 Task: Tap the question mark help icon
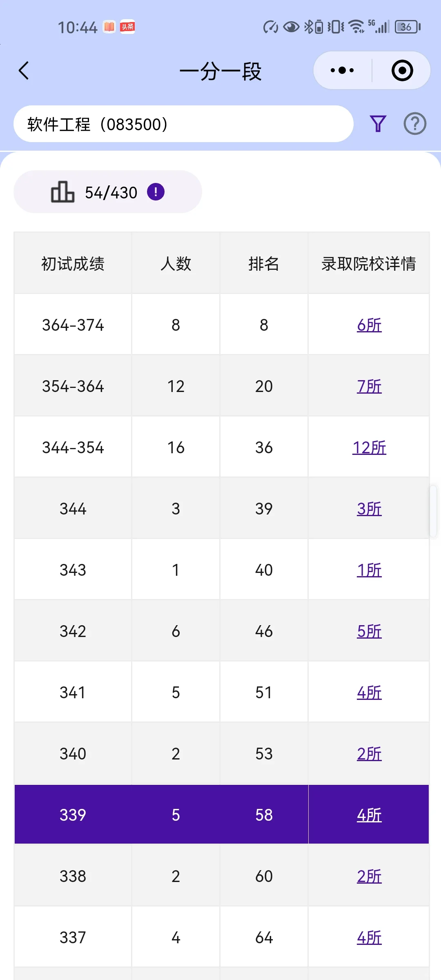(415, 124)
